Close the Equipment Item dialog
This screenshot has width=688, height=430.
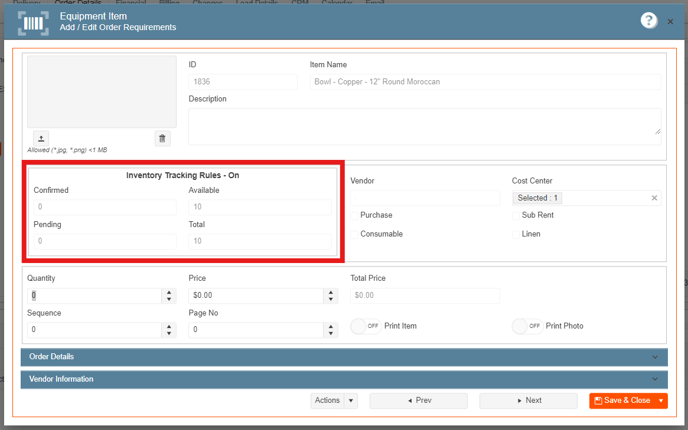click(670, 22)
